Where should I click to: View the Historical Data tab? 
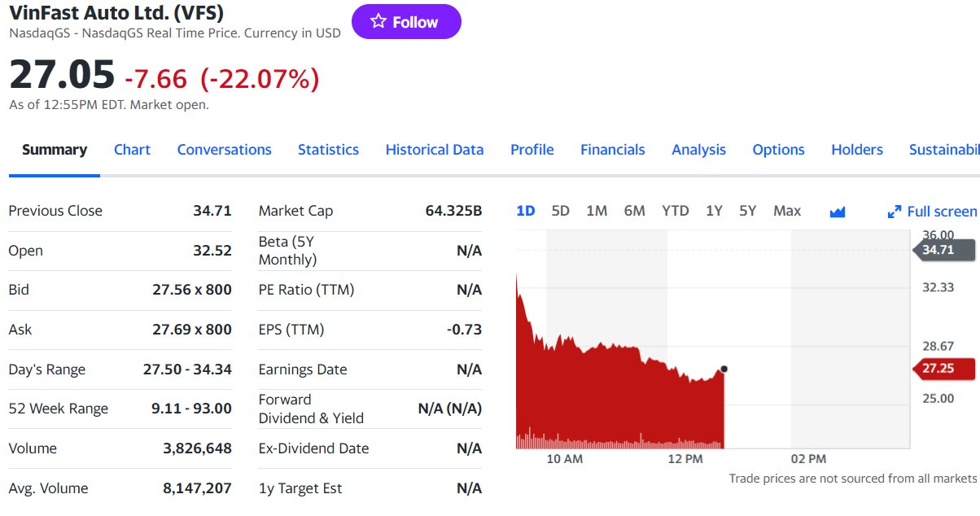(435, 150)
